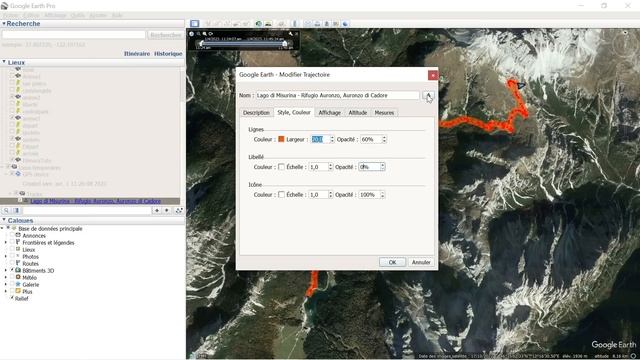The height and width of the screenshot is (360, 640).
Task: Click the Routes layer icon
Action: pyautogui.click(x=18, y=263)
